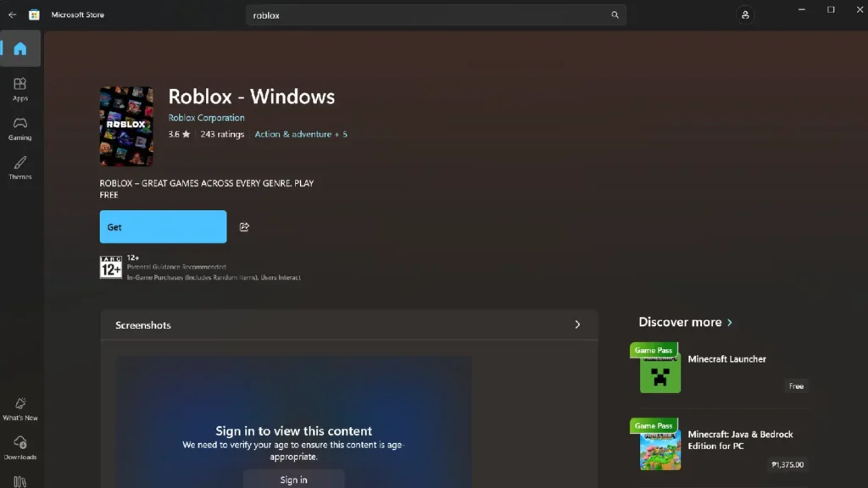Click the search magnifier icon
The width and height of the screenshot is (868, 488).
tap(615, 15)
